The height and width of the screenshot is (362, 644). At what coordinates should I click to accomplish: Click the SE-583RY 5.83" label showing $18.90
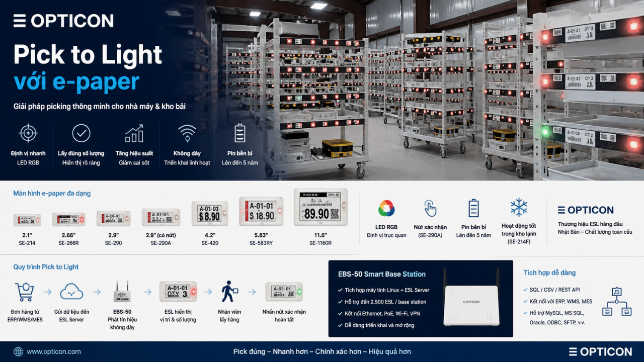coord(261,211)
